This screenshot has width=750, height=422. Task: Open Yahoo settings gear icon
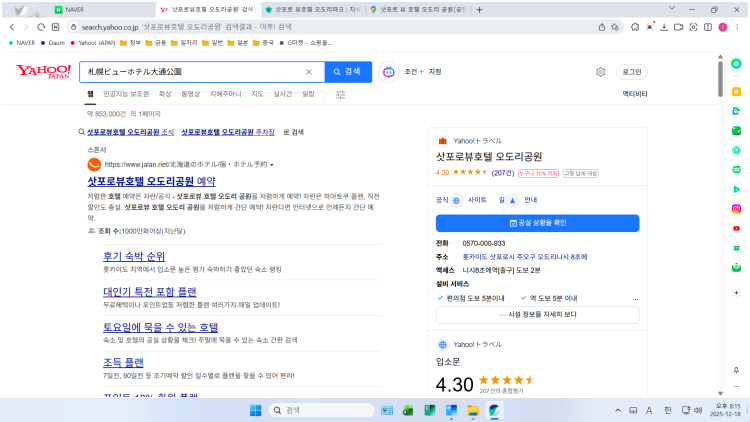pyautogui.click(x=600, y=72)
